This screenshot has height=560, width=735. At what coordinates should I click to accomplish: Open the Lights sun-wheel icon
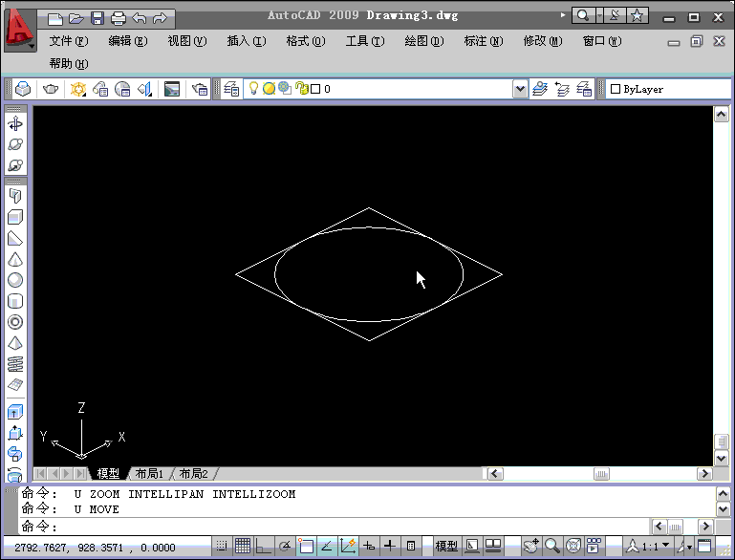77,89
